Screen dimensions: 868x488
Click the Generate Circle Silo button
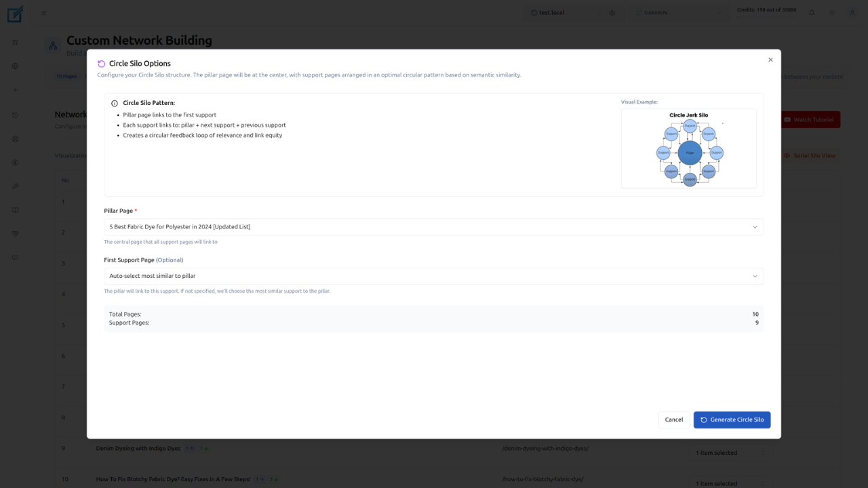click(x=732, y=420)
